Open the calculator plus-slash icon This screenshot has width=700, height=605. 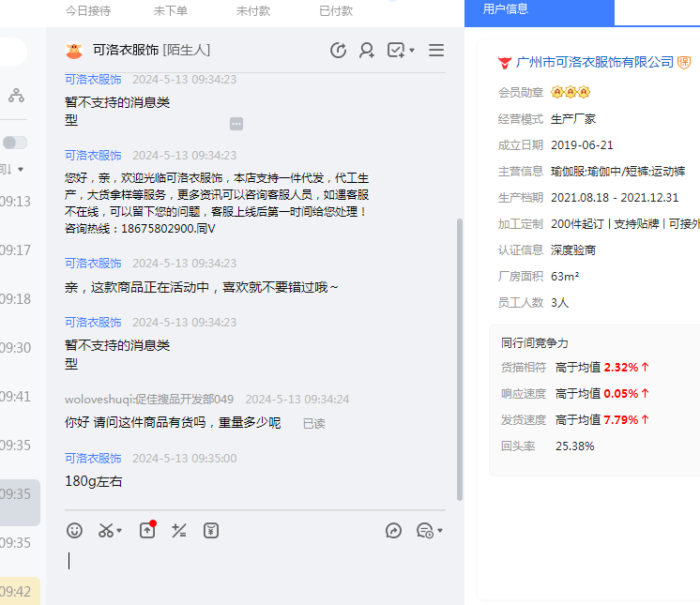click(x=179, y=531)
